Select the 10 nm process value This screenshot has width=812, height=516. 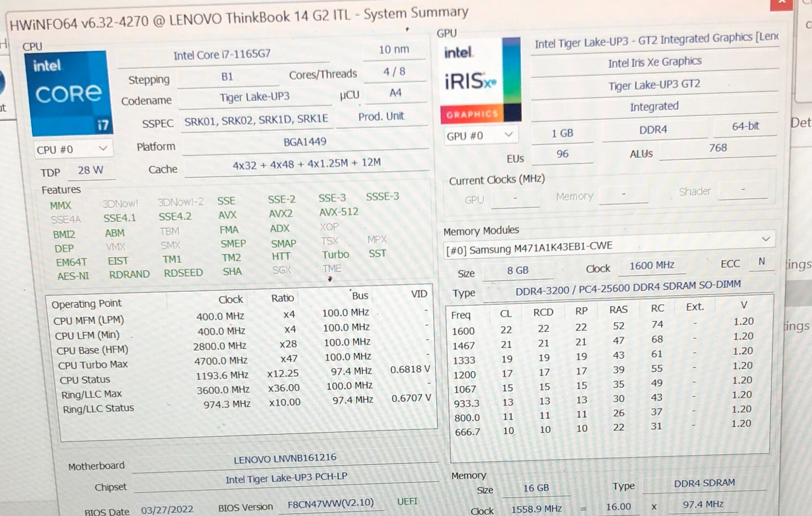(x=394, y=50)
